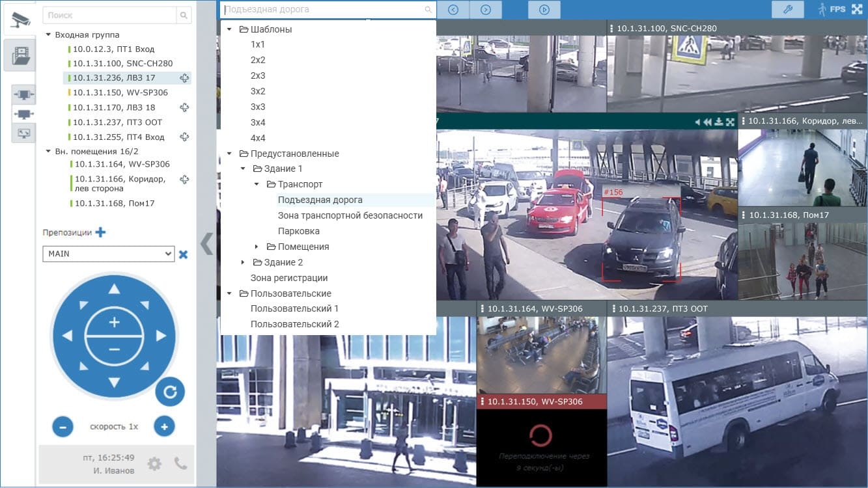
Task: Click the PTZ refresh circular button
Action: (170, 392)
